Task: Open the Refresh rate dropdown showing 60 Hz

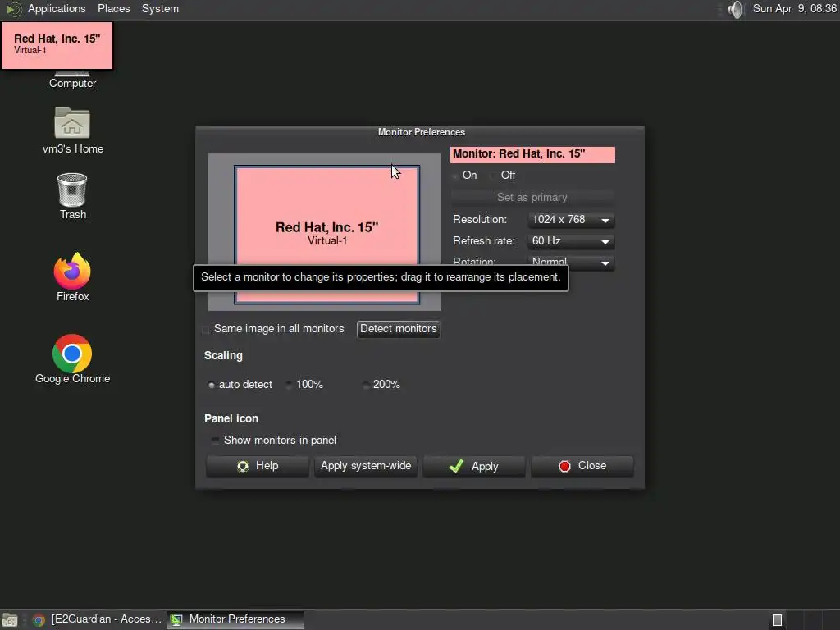Action: pos(571,241)
